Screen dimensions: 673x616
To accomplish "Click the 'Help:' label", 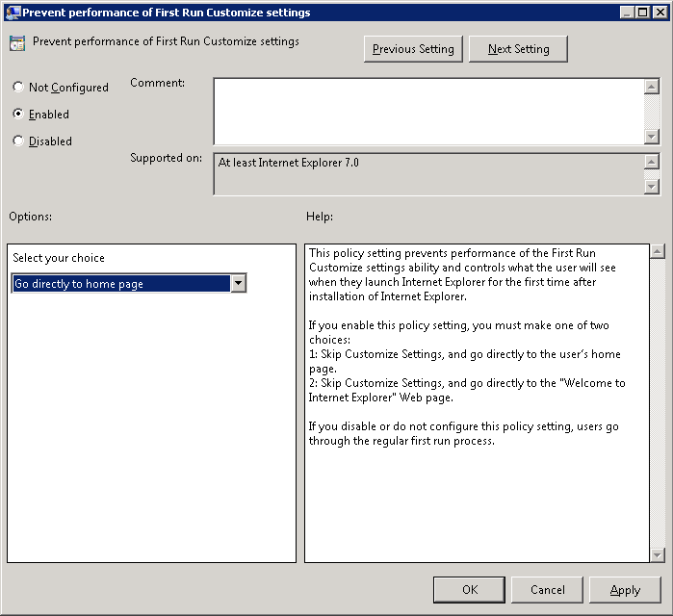I will click(320, 217).
